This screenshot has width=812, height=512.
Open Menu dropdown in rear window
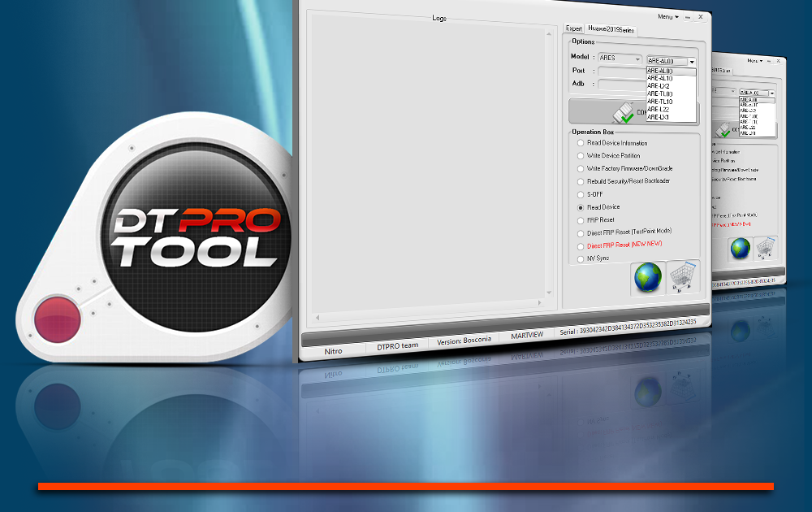[754, 61]
